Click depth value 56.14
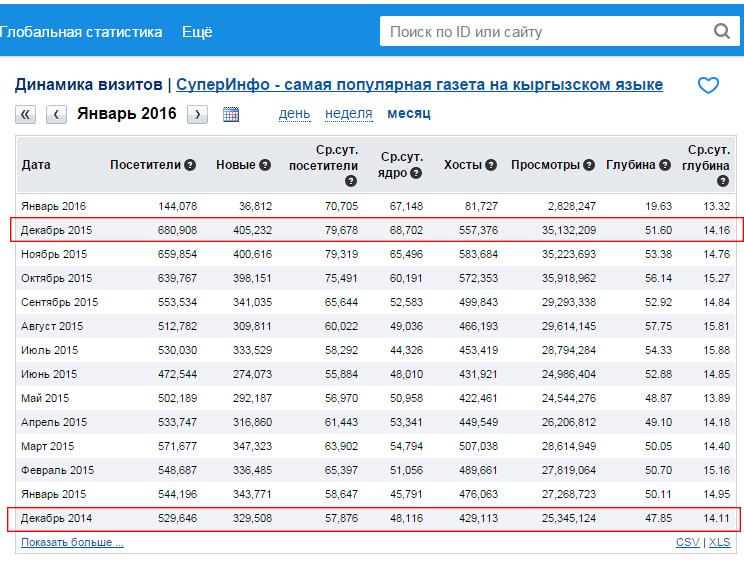This screenshot has width=744, height=565. pyautogui.click(x=658, y=278)
